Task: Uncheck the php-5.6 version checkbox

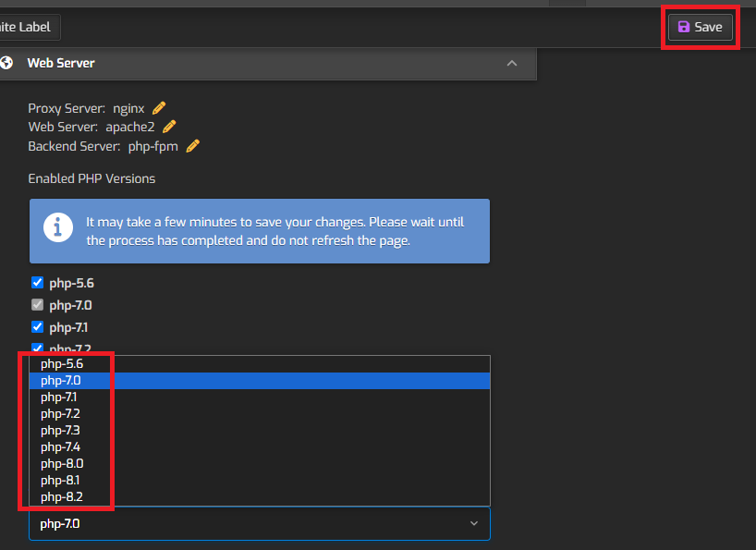Action: pos(37,282)
